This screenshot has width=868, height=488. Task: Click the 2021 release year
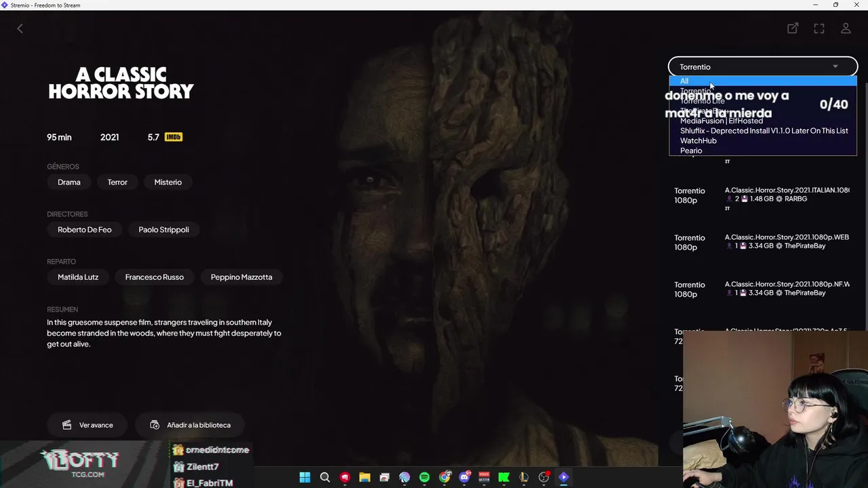110,137
